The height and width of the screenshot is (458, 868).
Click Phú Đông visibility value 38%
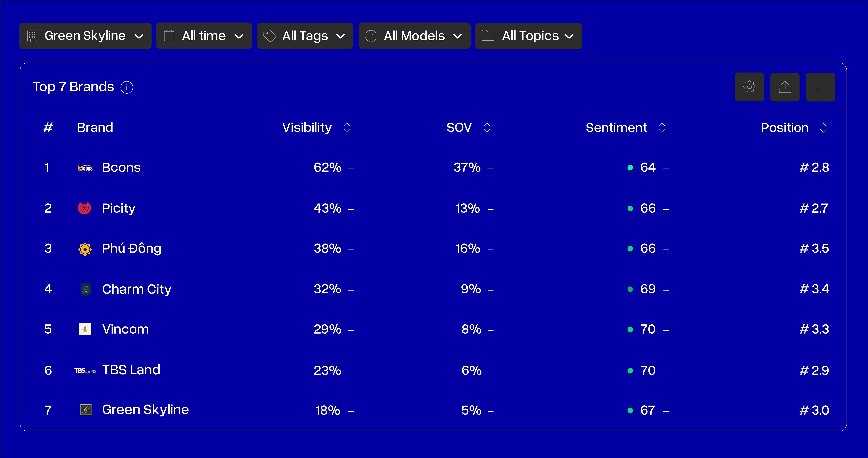327,248
